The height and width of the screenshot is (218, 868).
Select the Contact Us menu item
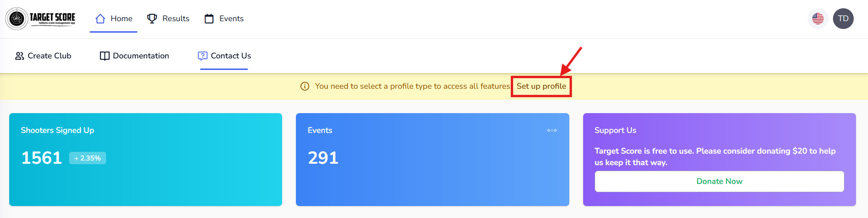230,56
